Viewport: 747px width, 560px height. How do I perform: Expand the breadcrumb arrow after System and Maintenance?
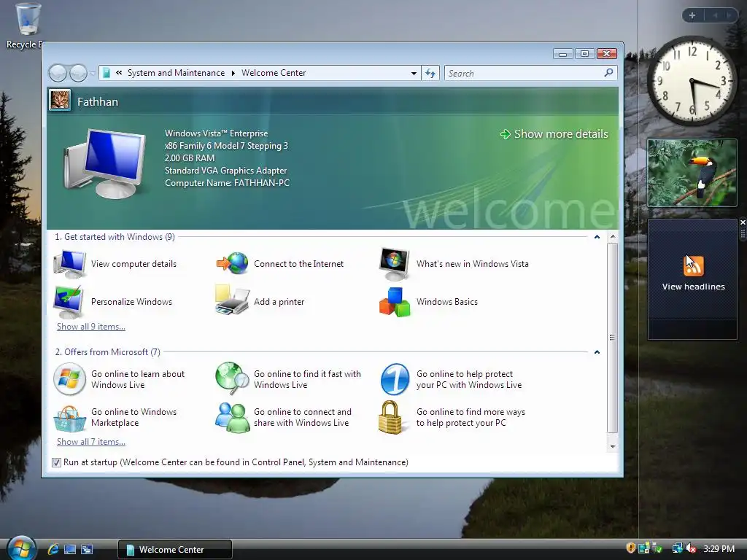click(x=233, y=74)
